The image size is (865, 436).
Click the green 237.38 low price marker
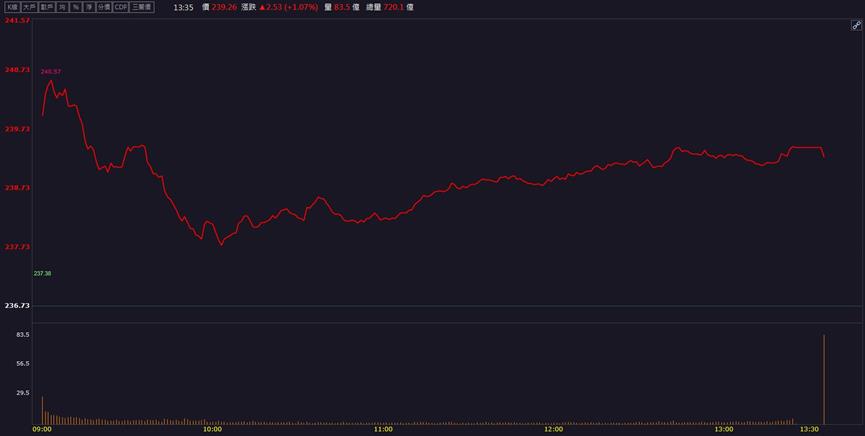point(42,273)
